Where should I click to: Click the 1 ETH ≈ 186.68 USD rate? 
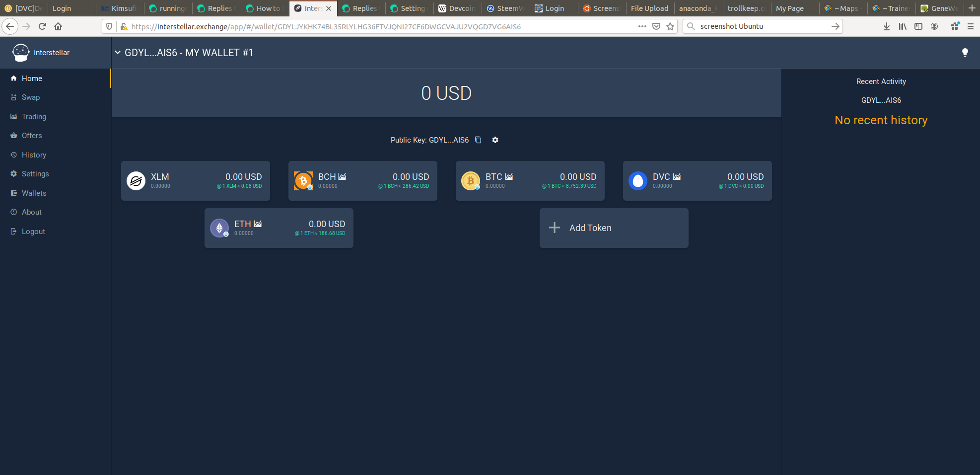tap(320, 234)
